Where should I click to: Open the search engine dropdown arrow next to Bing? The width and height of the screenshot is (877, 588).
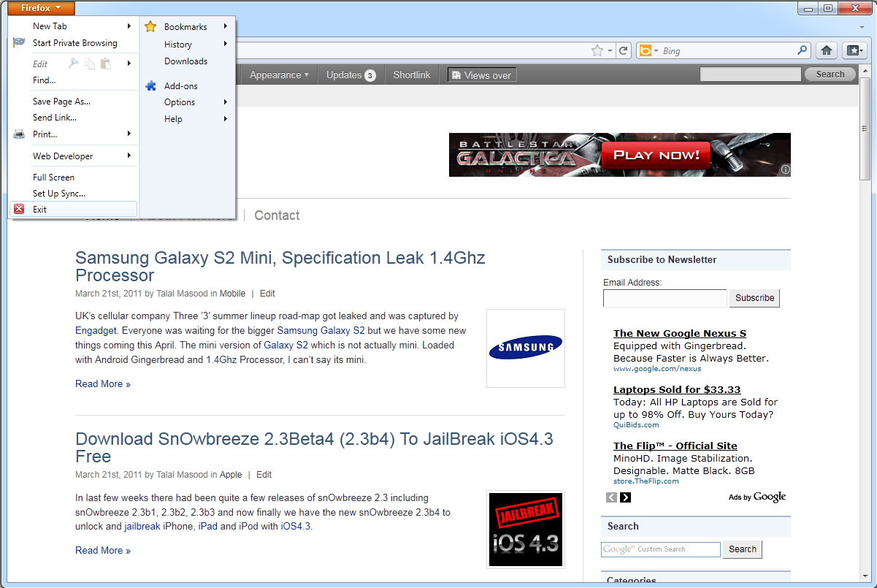tap(656, 50)
